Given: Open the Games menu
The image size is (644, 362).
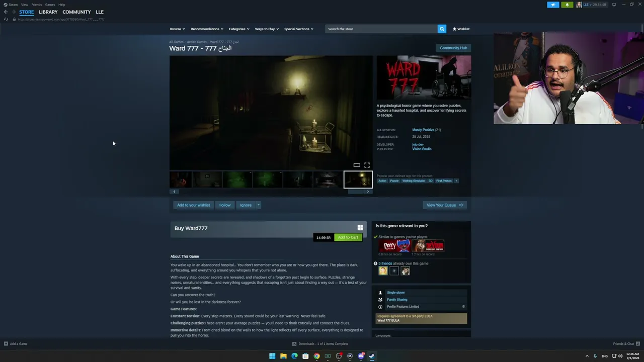Looking at the screenshot, I should [x=50, y=5].
